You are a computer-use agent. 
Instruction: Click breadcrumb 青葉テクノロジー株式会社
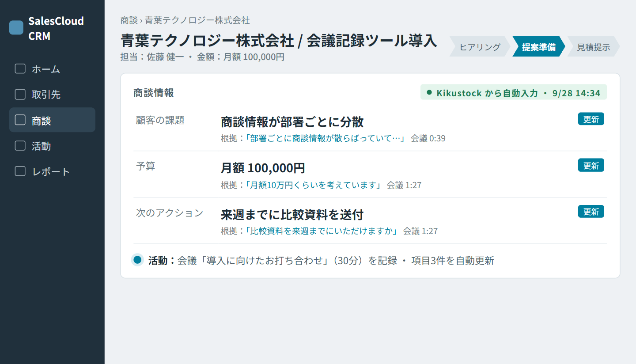tap(197, 20)
